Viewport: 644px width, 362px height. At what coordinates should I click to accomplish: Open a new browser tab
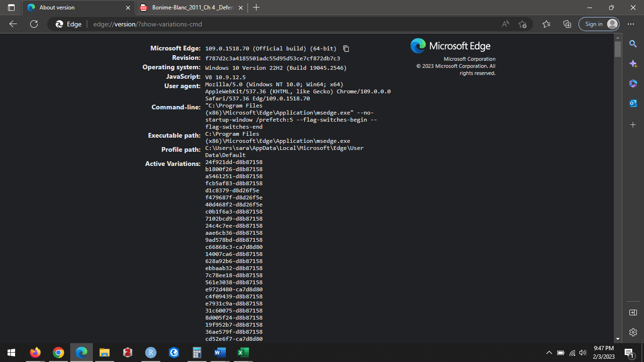pos(256,8)
